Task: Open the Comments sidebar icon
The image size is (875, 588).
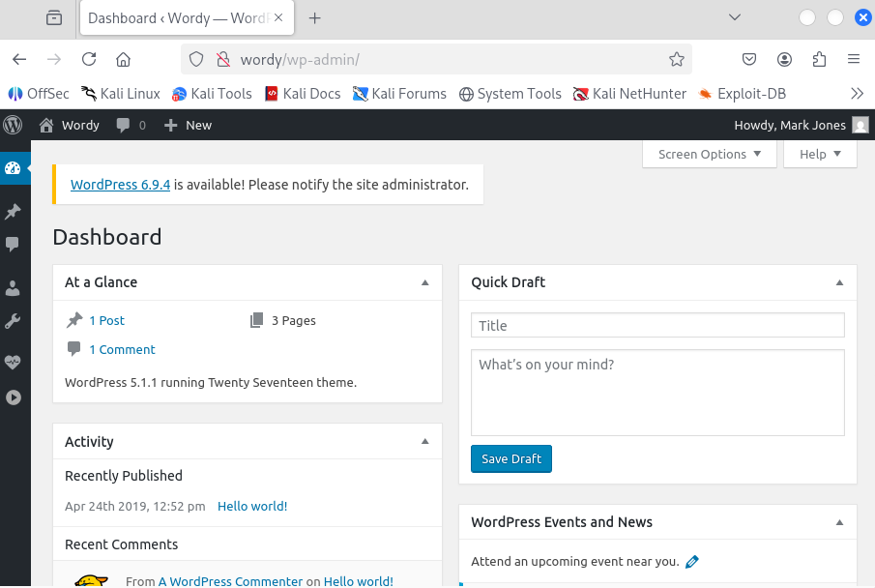Action: click(x=13, y=245)
